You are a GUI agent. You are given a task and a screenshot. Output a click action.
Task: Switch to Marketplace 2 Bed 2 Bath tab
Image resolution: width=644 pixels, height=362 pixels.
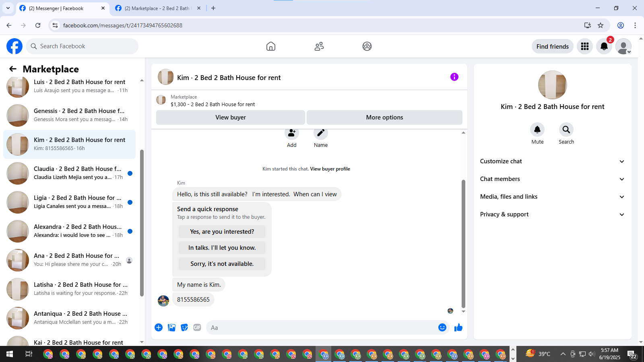(x=158, y=8)
